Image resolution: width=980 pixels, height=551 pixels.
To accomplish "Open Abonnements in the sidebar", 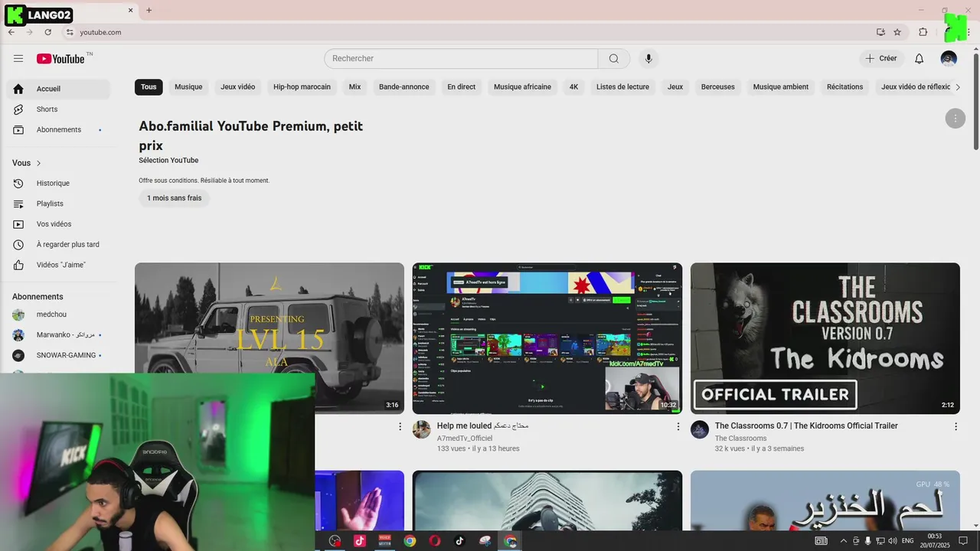I will pos(58,130).
